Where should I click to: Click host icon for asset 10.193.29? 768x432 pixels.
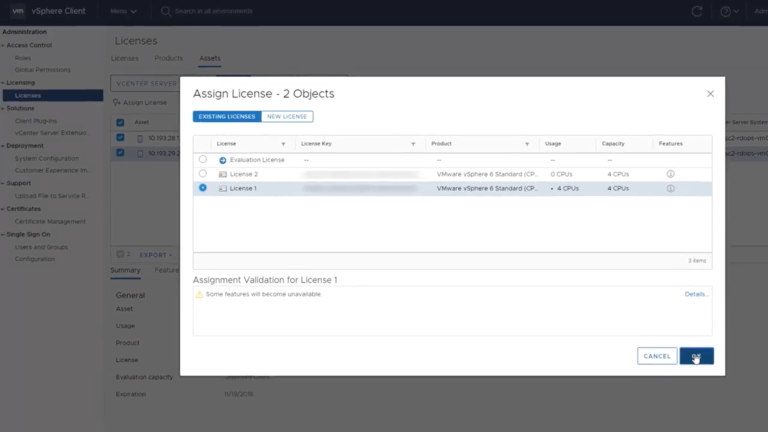(140, 153)
